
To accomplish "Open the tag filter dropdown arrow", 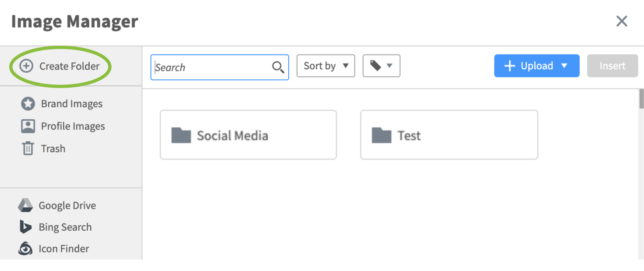I will 389,66.
